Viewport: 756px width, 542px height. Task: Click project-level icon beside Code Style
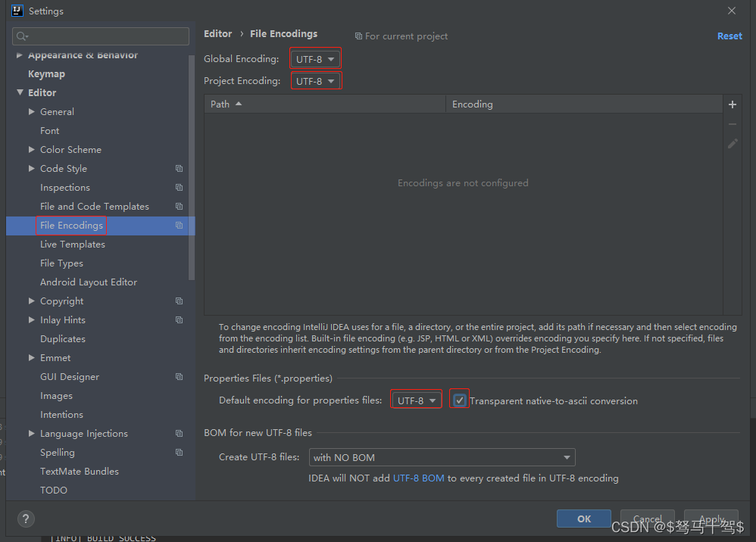179,169
